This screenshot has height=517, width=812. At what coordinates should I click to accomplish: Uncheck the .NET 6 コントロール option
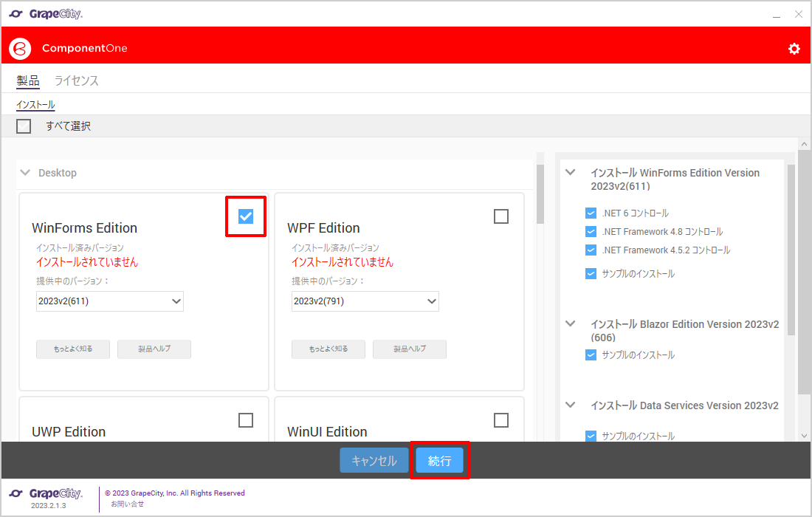tap(591, 213)
